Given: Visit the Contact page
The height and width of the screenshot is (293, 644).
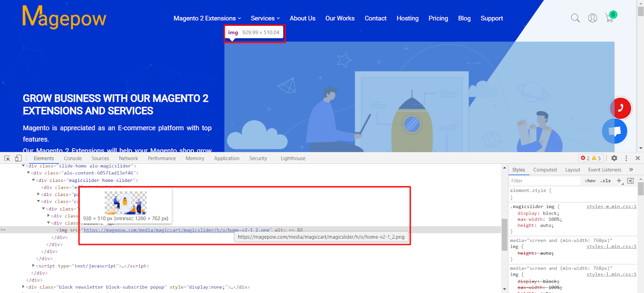Looking at the screenshot, I should click(376, 19).
